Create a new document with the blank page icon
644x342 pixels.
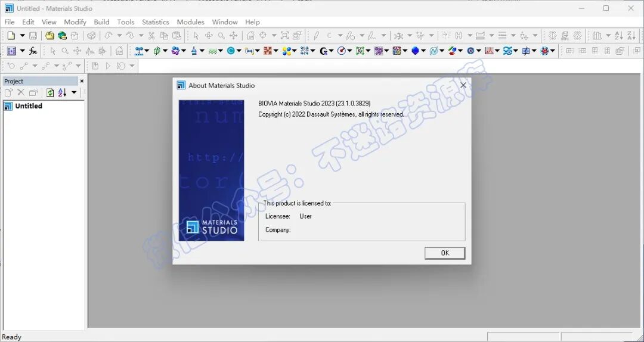click(11, 36)
